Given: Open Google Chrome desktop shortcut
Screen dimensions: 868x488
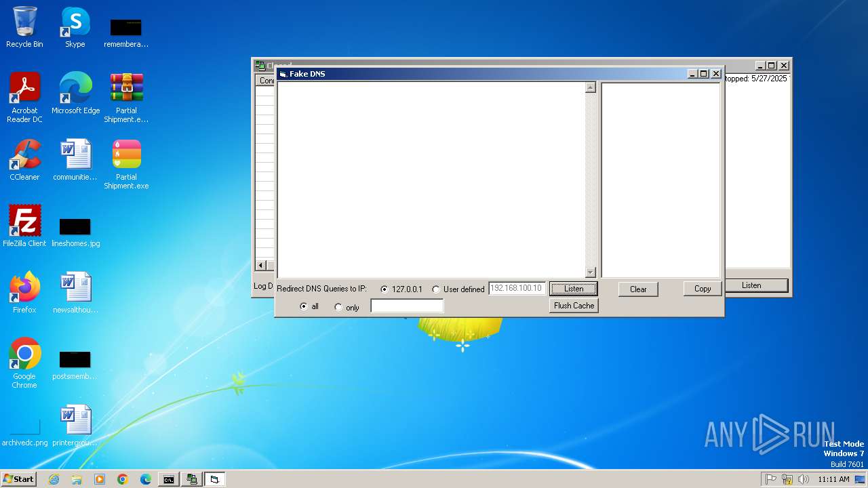Looking at the screenshot, I should (24, 363).
